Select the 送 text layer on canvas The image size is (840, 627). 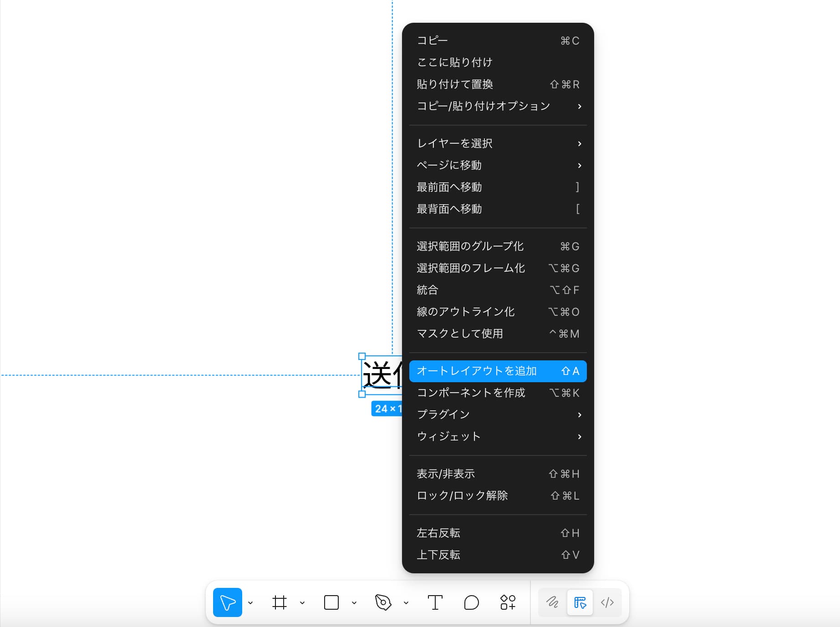(382, 375)
